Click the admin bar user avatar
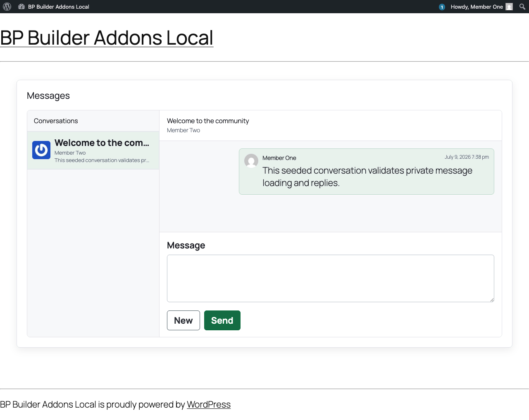 509,7
